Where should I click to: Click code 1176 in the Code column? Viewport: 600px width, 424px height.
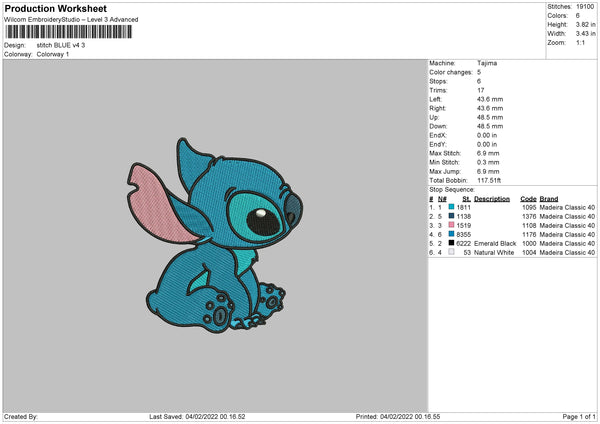coord(529,234)
